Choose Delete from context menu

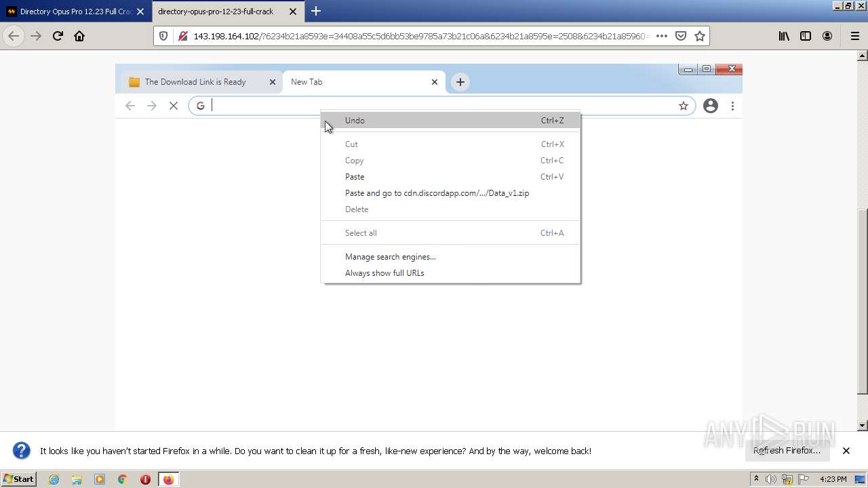click(x=451, y=209)
